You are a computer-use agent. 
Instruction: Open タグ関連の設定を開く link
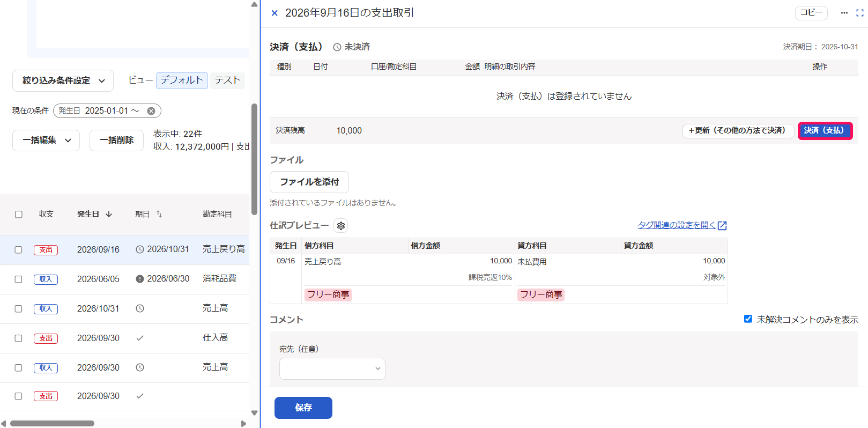tap(677, 225)
